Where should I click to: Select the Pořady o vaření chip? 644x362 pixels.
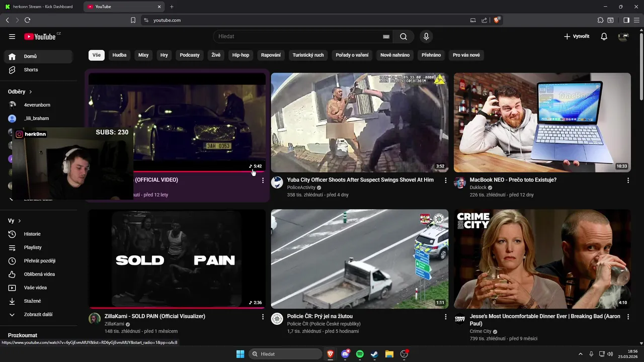pyautogui.click(x=352, y=55)
